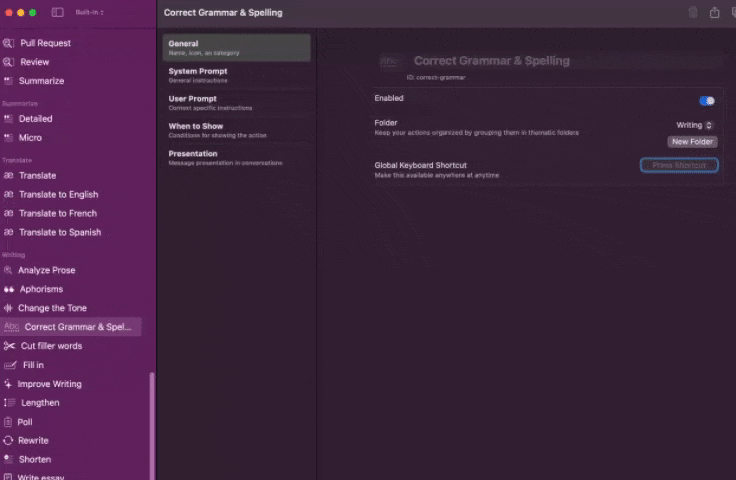This screenshot has height=480, width=736.
Task: Click the Change the Tone waveform icon
Action: click(8, 308)
